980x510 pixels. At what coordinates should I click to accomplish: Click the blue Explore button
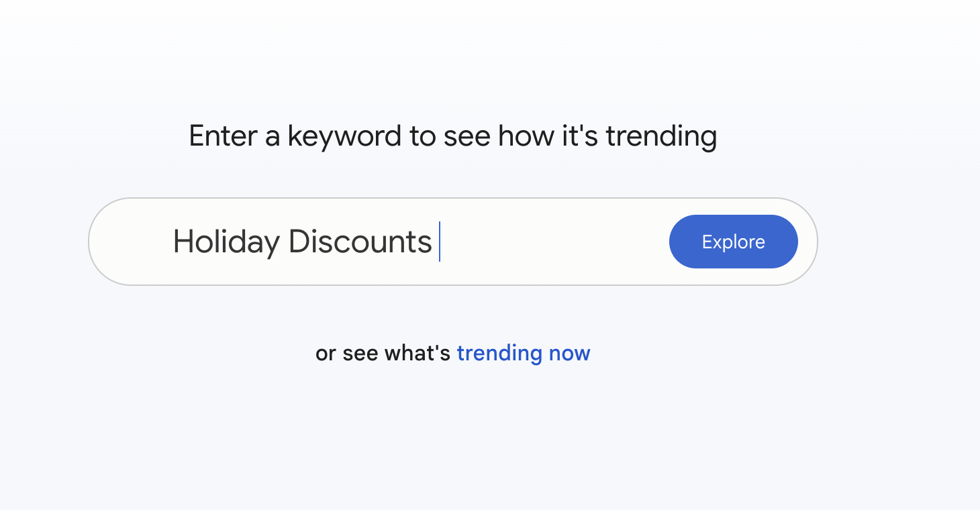tap(733, 242)
